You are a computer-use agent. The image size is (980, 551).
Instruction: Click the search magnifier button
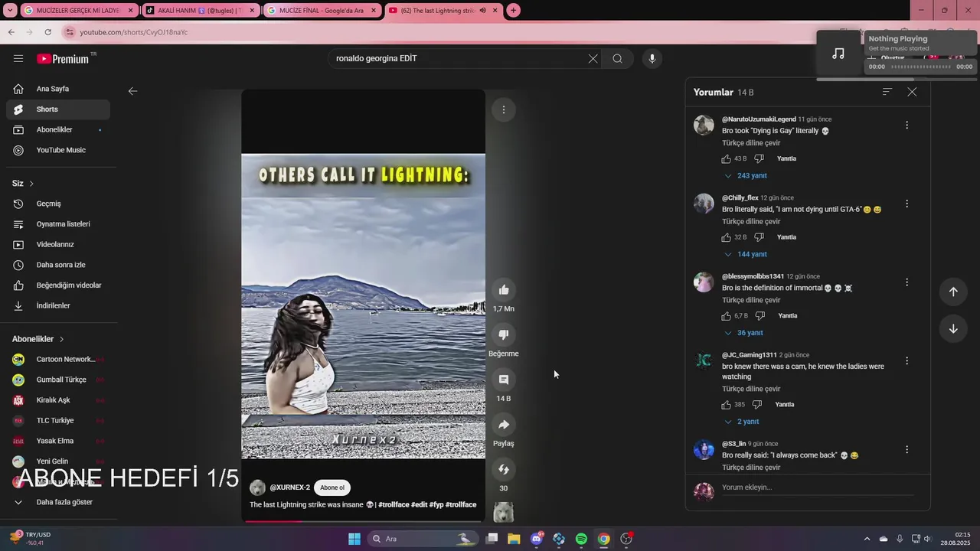pos(617,59)
